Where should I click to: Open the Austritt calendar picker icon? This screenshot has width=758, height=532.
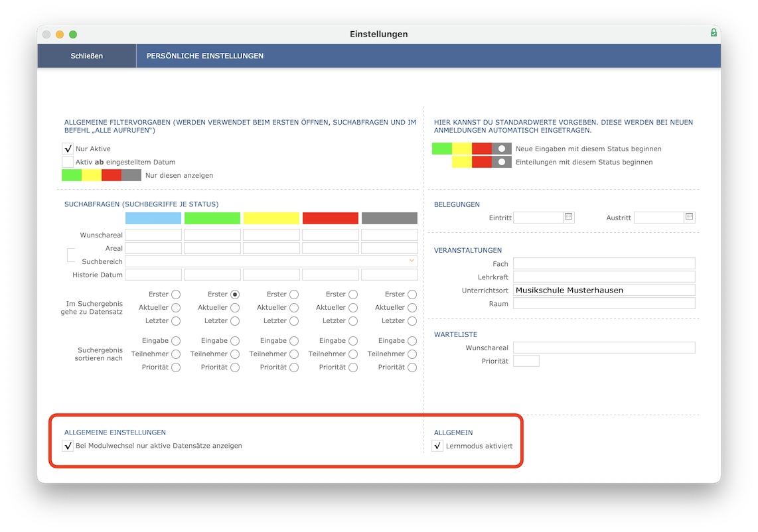pyautogui.click(x=690, y=217)
